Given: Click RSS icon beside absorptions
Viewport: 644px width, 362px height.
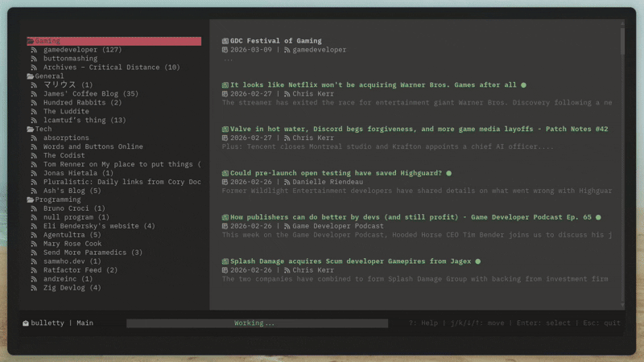Looking at the screenshot, I should 34,138.
